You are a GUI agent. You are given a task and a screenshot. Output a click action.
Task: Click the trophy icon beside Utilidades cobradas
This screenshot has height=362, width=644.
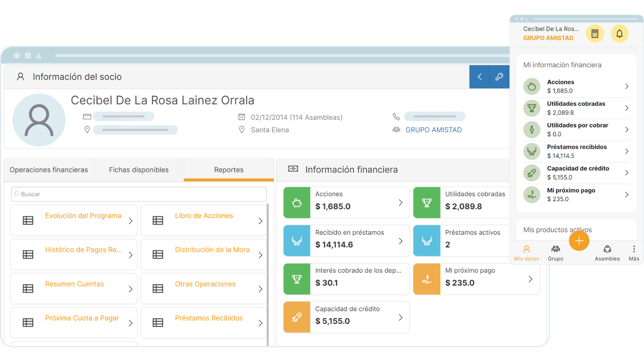531,108
